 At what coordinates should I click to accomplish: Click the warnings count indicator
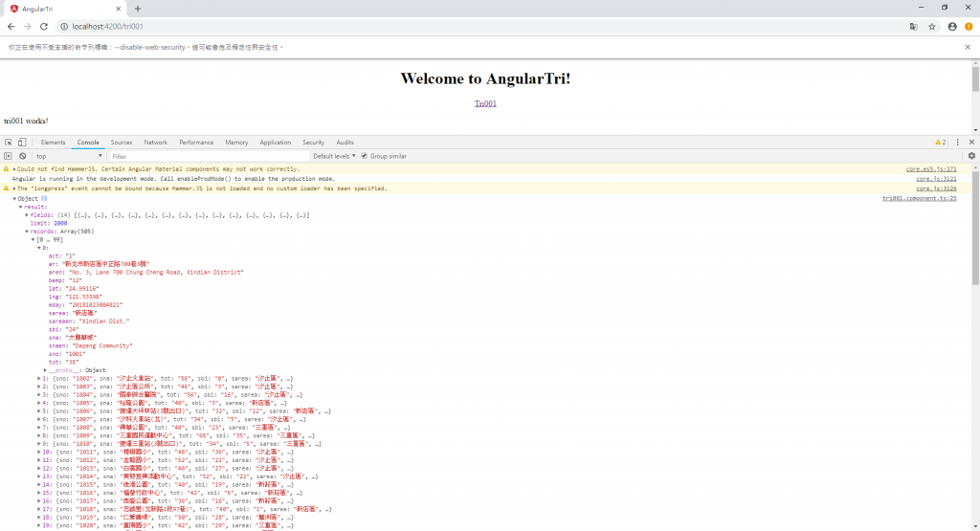coord(941,143)
